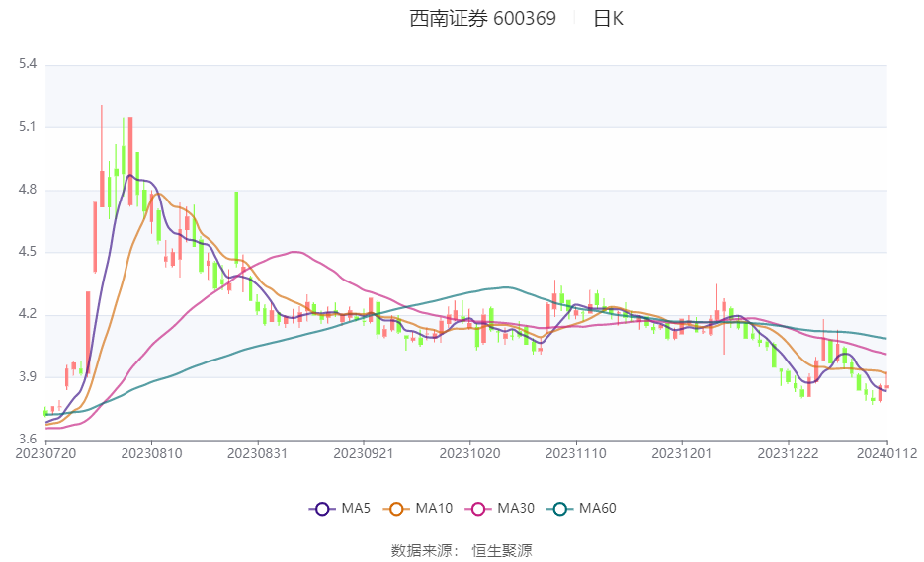Toggle the MA5 legend series
The image size is (924, 562).
(x=339, y=508)
